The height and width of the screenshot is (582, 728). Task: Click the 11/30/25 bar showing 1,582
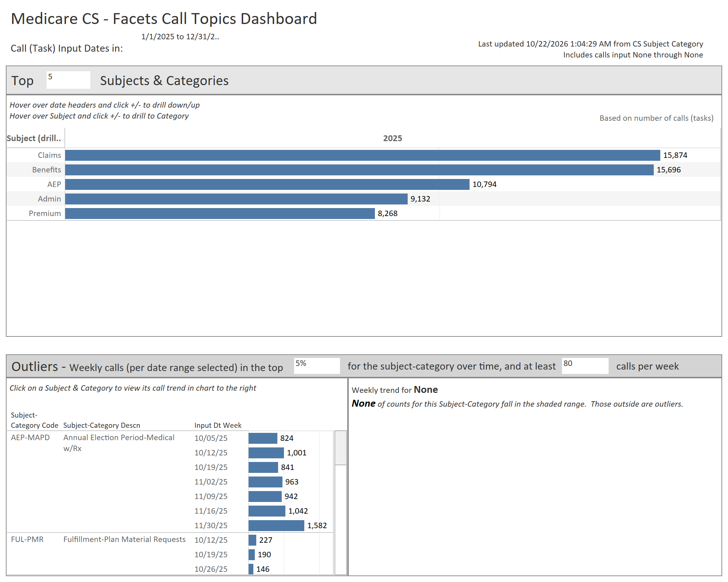coord(276,526)
